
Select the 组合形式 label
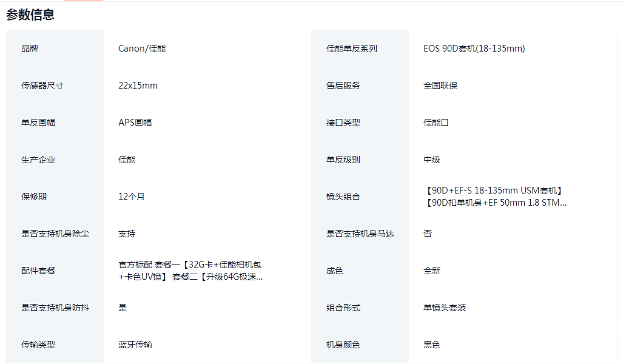point(343,308)
